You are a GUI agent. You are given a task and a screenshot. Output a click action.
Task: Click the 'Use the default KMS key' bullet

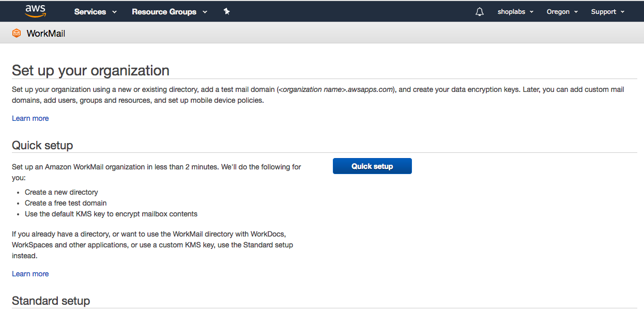point(111,214)
